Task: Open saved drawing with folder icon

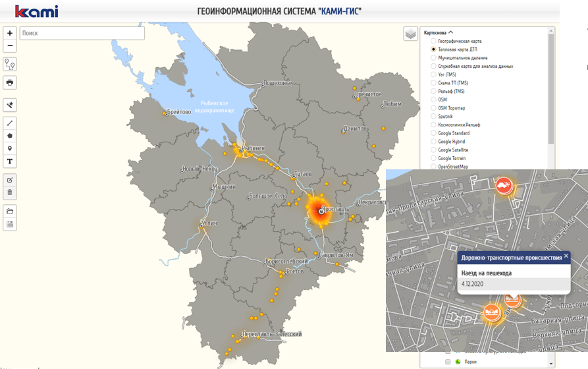Action: [x=10, y=212]
